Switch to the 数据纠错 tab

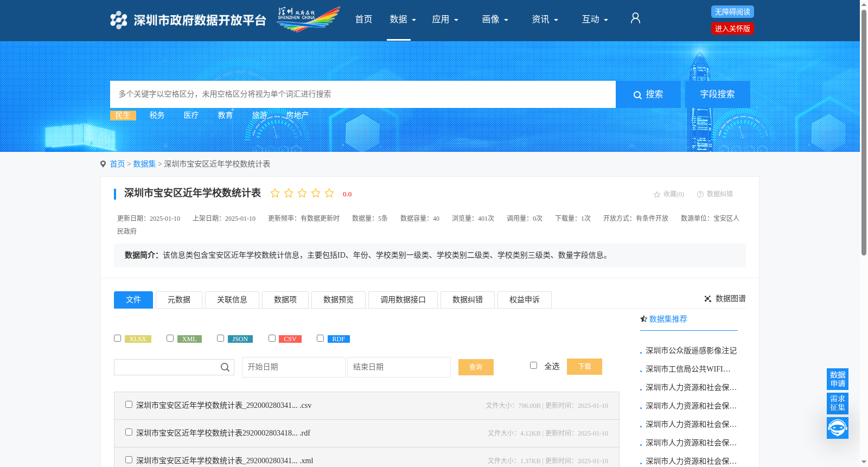click(468, 300)
